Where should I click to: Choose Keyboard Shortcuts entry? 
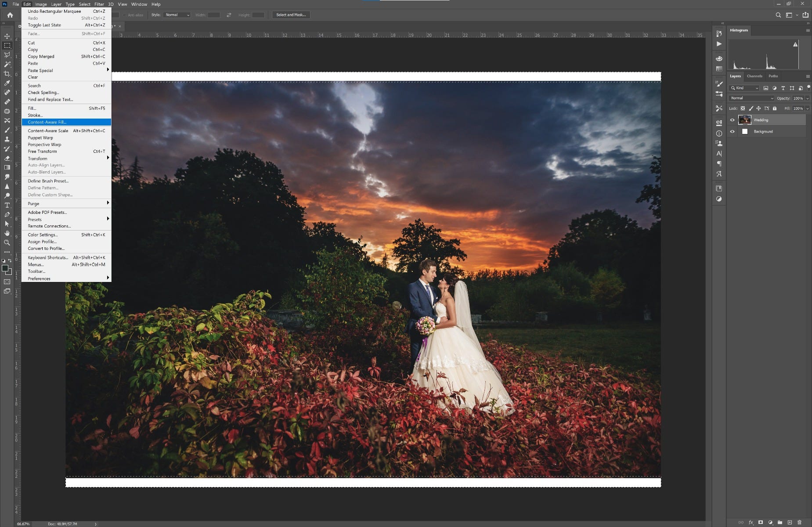66,257
